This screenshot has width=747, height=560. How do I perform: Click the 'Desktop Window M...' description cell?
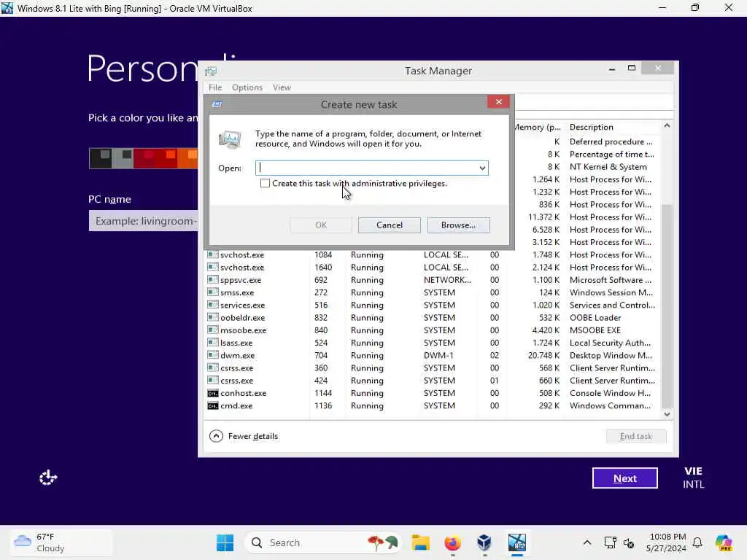pyautogui.click(x=611, y=355)
